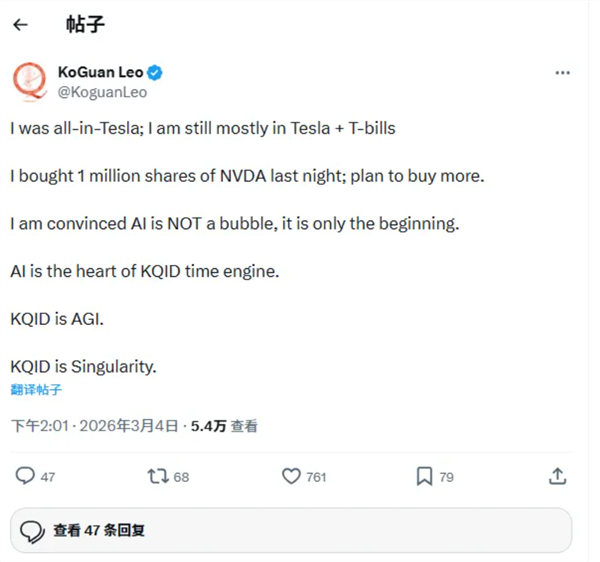This screenshot has width=600, height=562.
Task: Share the post via the upload icon
Action: (x=558, y=476)
